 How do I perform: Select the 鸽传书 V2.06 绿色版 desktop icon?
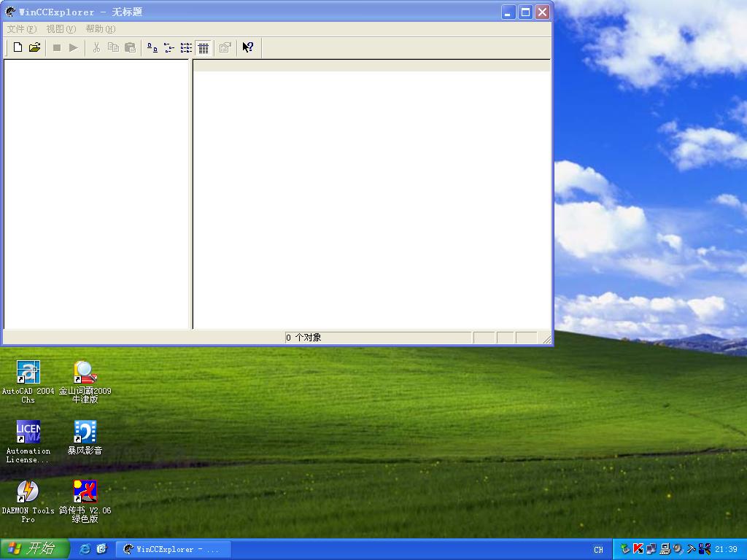[x=85, y=502]
